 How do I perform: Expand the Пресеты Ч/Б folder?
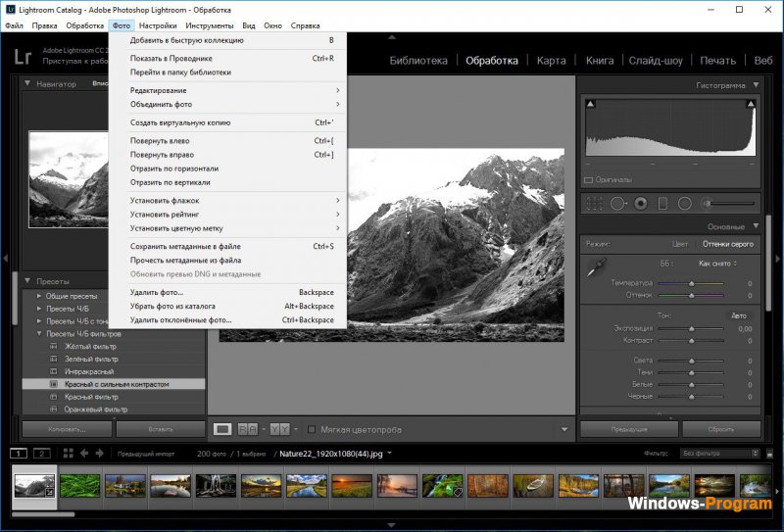(x=39, y=309)
